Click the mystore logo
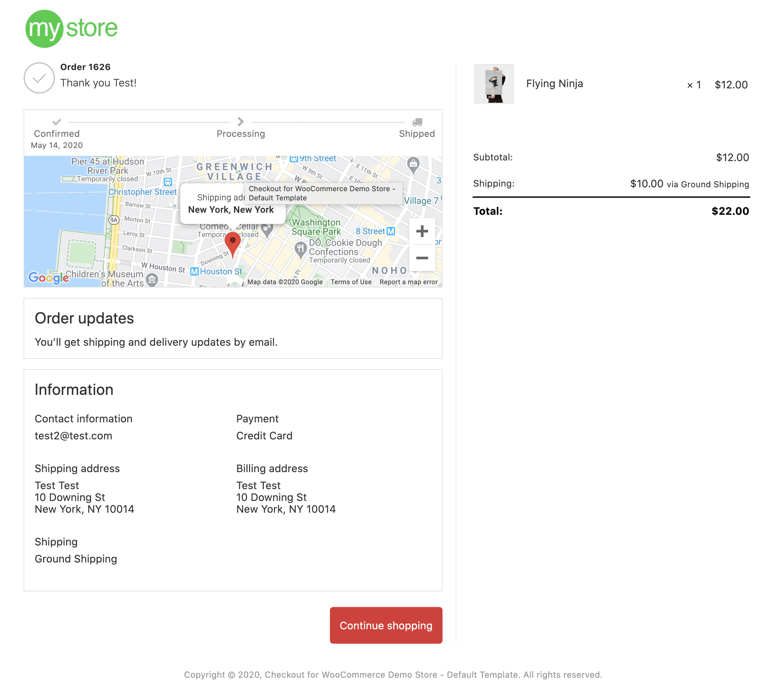Image resolution: width=779 pixels, height=700 pixels. (71, 29)
